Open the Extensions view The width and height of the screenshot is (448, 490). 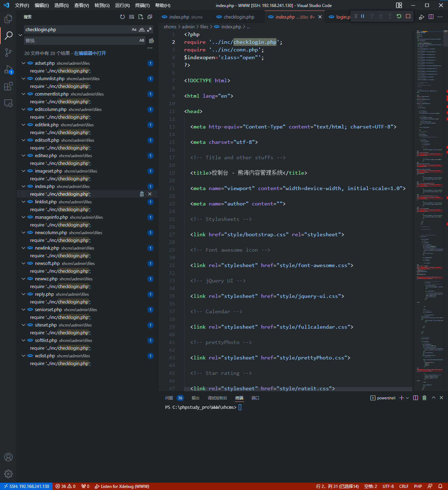tap(8, 86)
